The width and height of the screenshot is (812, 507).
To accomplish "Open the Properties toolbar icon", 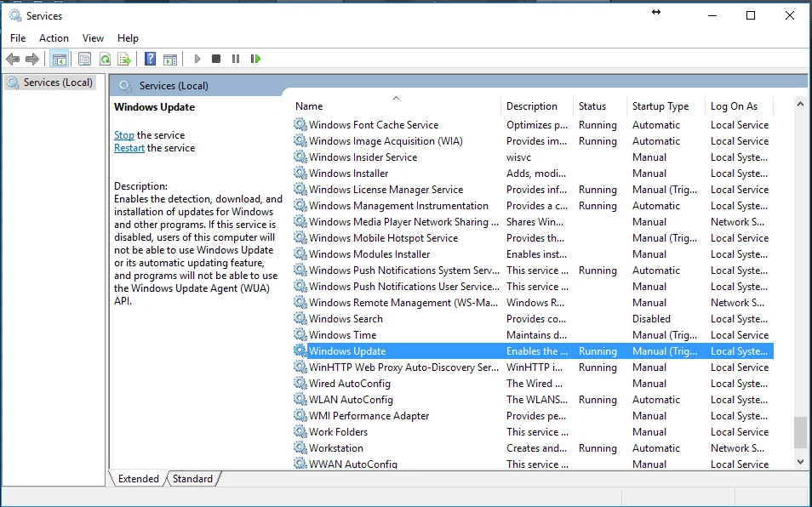I will click(84, 59).
